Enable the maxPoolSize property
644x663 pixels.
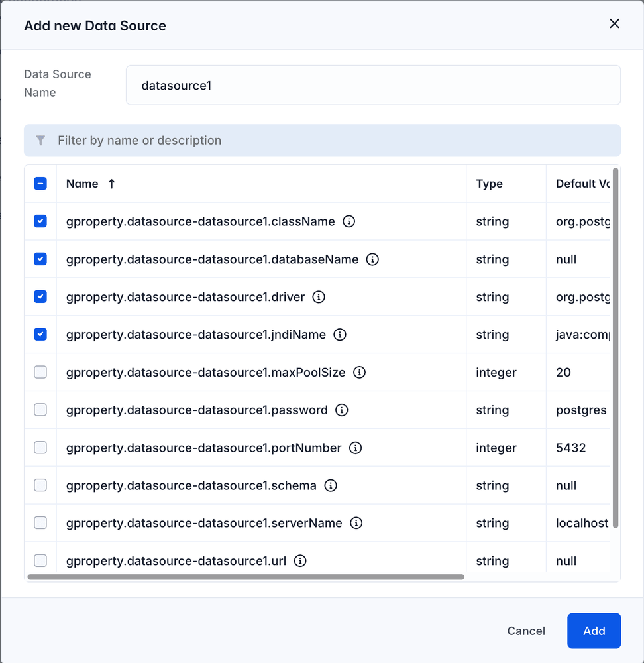coord(40,373)
